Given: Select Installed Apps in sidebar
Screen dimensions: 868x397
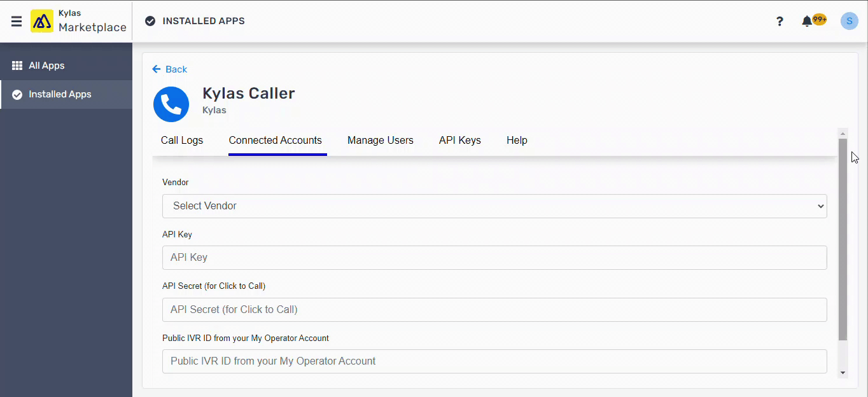Looking at the screenshot, I should point(66,94).
